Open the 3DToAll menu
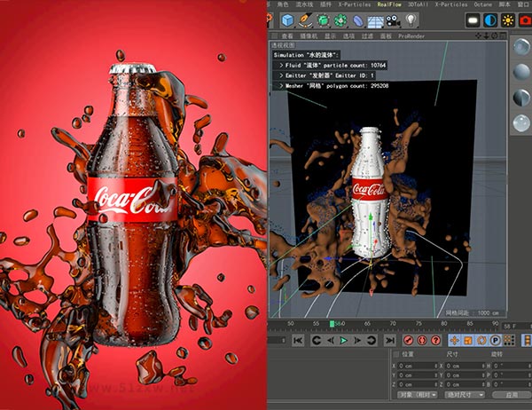Screen dimensions: 532x410 (418, 4)
